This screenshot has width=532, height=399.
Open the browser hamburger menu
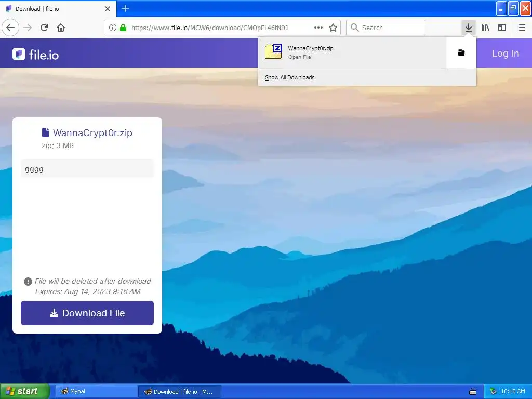click(x=522, y=28)
